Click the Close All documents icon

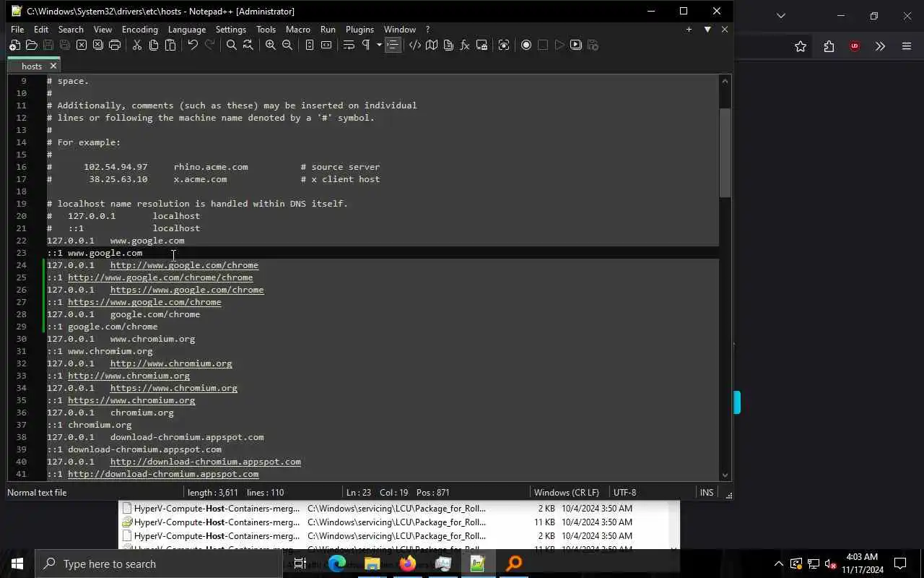(x=97, y=45)
